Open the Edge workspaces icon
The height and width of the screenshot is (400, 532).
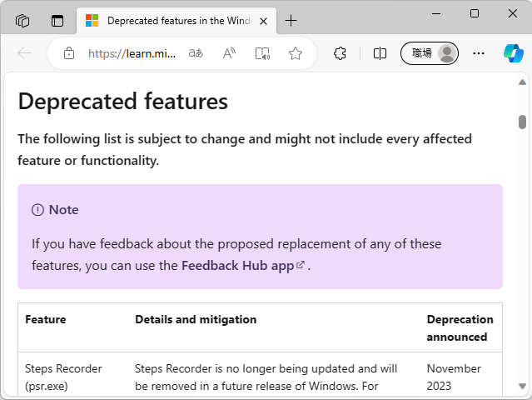(22, 21)
